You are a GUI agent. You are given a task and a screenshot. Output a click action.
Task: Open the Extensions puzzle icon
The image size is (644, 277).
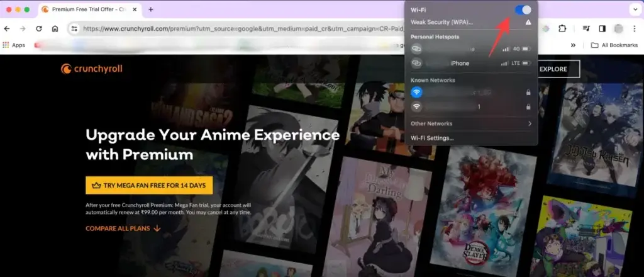coord(562,29)
